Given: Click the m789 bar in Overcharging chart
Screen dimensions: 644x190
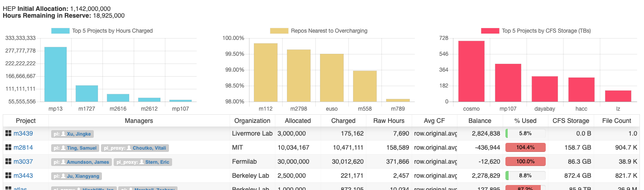Looking at the screenshot, I should (x=398, y=100).
